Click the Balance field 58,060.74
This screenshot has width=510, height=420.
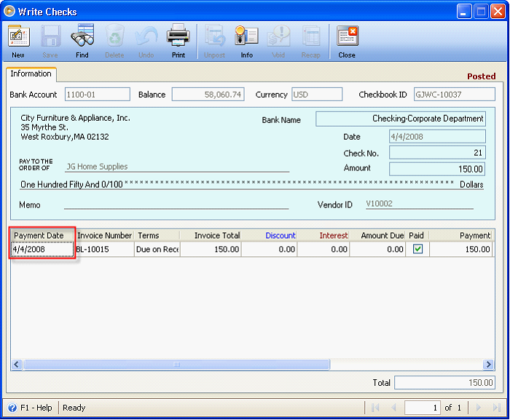(x=208, y=95)
